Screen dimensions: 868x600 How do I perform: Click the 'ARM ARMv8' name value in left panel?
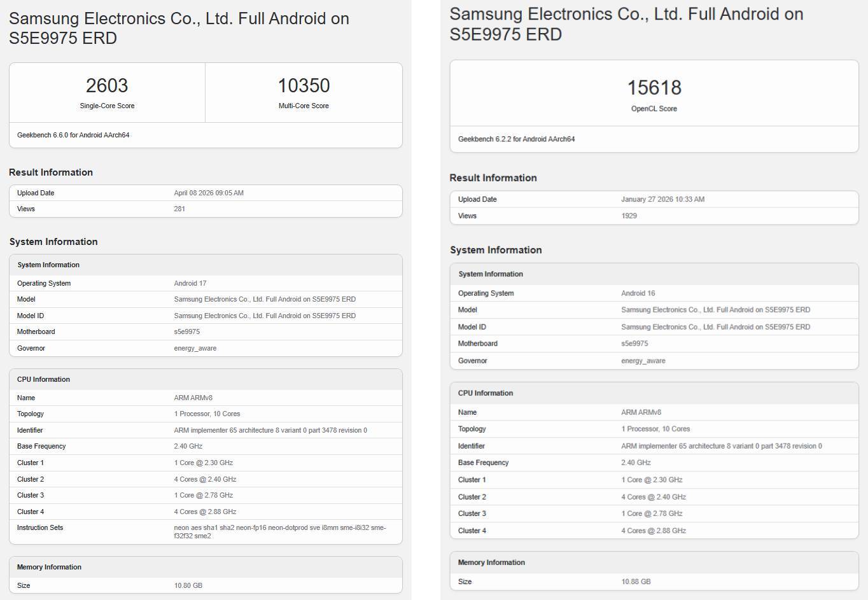pyautogui.click(x=193, y=398)
